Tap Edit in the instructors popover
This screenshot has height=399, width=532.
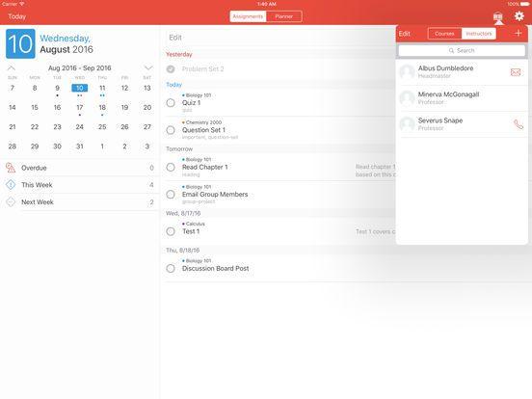tap(405, 34)
